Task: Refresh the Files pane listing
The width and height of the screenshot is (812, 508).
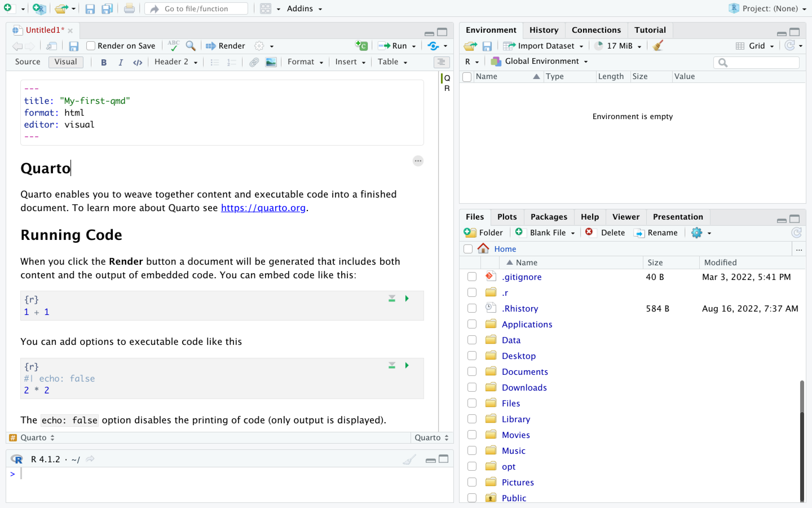Action: point(796,233)
